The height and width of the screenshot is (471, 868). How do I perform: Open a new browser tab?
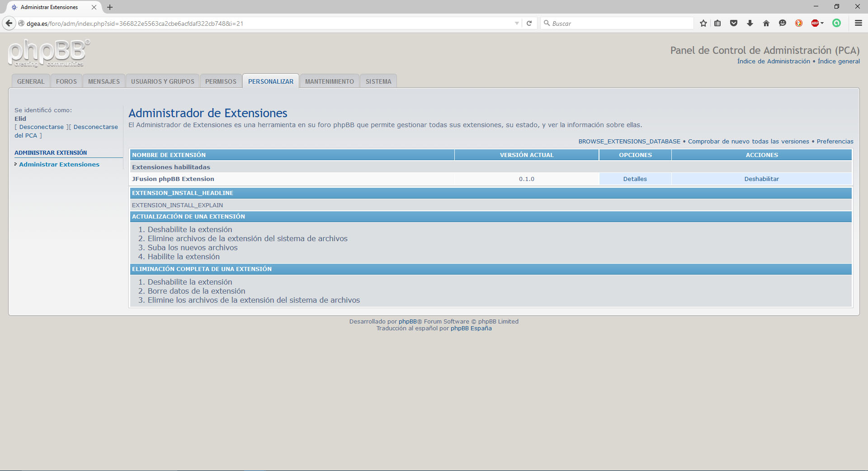click(110, 7)
